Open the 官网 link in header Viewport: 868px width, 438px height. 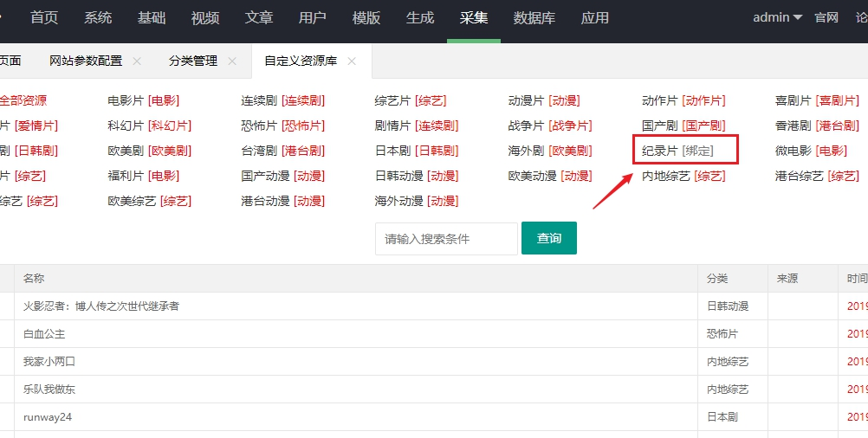826,17
